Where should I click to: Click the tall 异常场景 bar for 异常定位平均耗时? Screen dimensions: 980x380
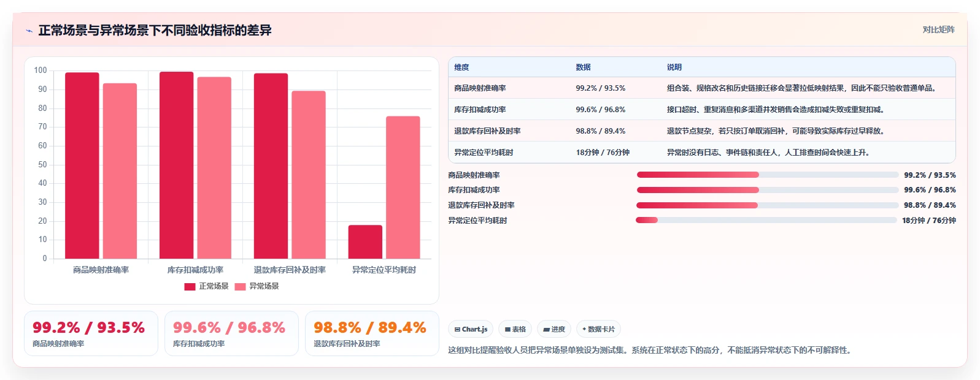pyautogui.click(x=403, y=188)
